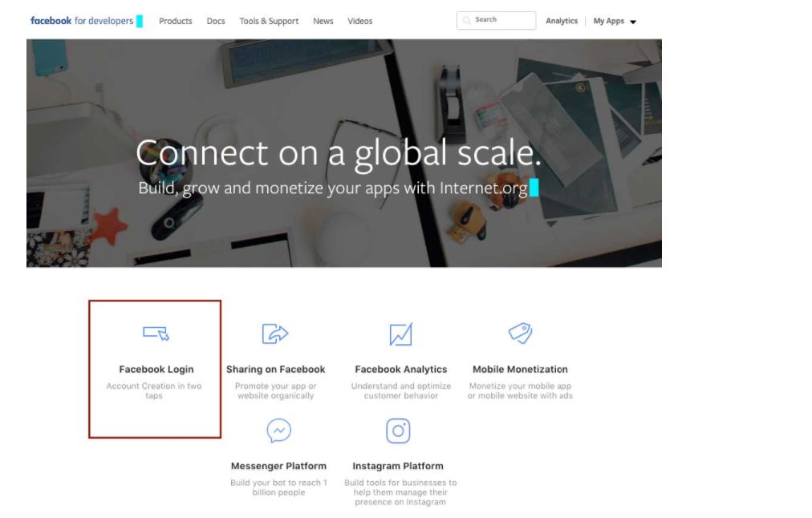Open the Facebook Login heading link
The height and width of the screenshot is (518, 812).
point(156,370)
